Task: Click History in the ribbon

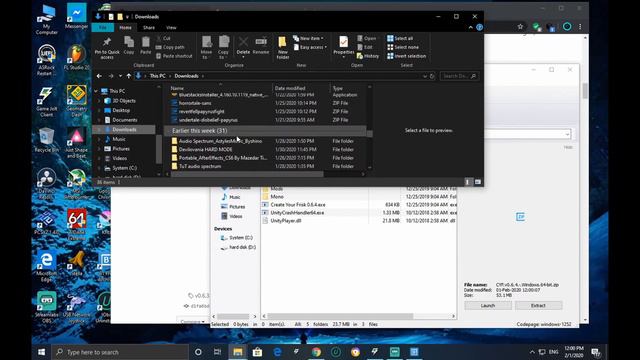Action: click(x=368, y=56)
